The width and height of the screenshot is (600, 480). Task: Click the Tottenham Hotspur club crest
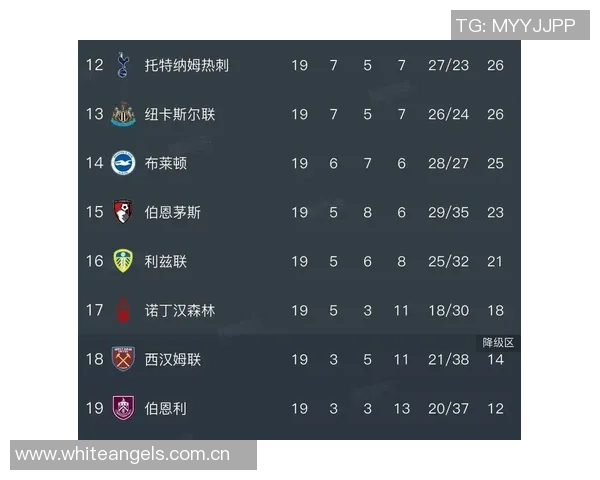[123, 65]
